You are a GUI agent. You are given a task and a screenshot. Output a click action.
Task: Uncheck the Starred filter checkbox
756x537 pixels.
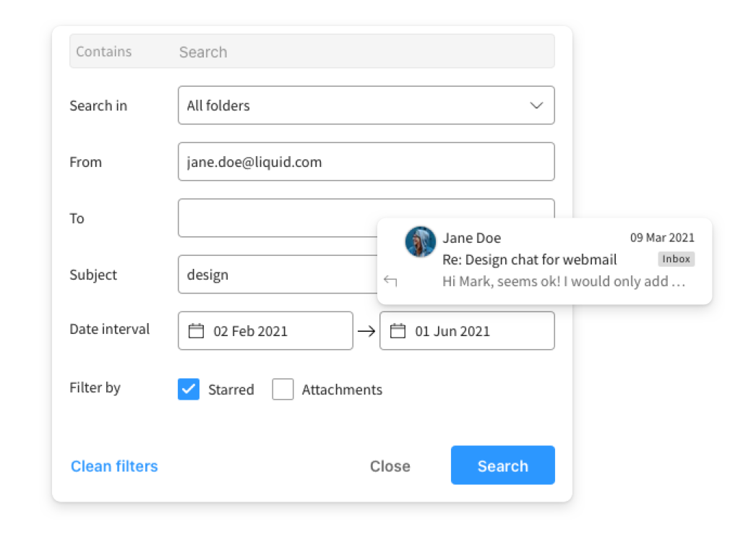[x=189, y=389]
